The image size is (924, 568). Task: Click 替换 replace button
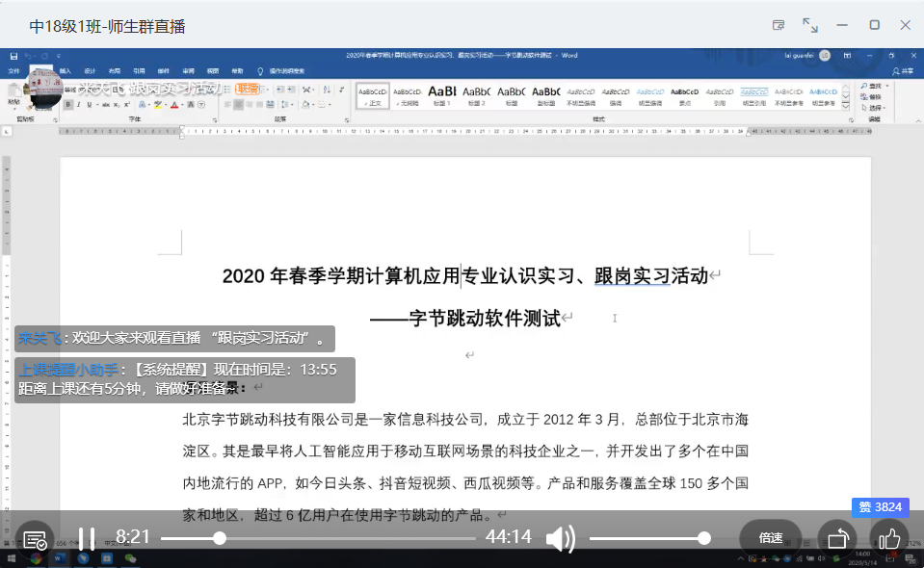tap(872, 96)
